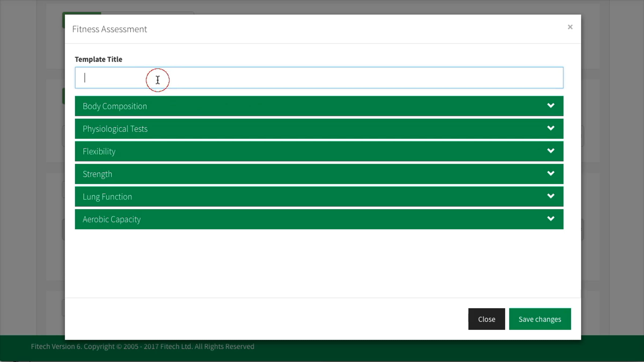Expand Aerobic Capacity chevron arrow
This screenshot has height=362, width=644.
point(551,219)
